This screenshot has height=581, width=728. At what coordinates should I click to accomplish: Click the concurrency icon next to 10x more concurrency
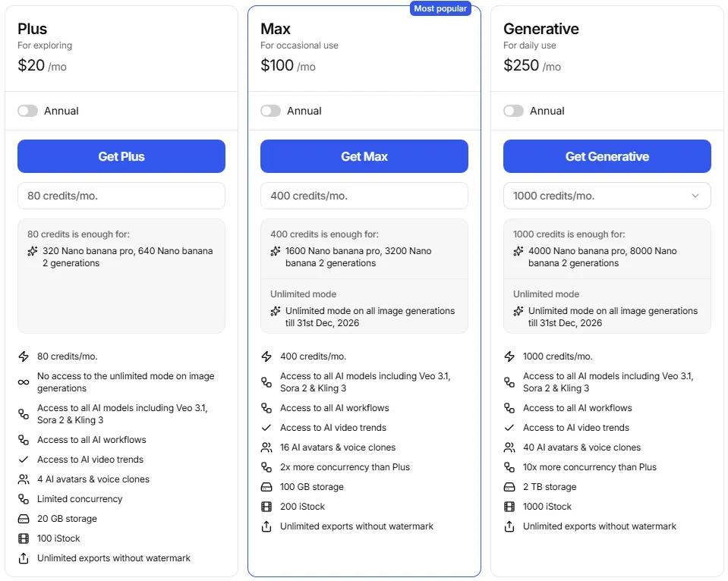coord(509,467)
